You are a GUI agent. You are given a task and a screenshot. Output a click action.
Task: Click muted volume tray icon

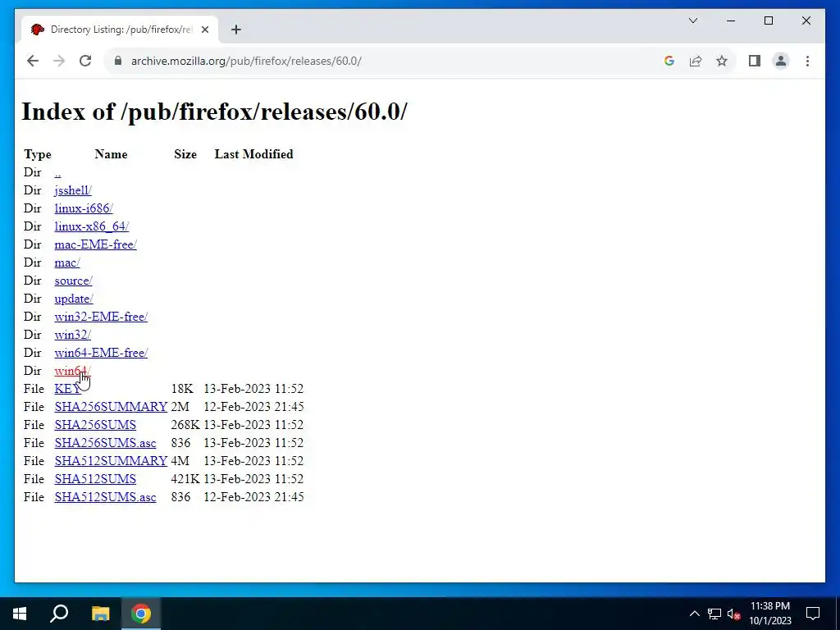pos(734,614)
